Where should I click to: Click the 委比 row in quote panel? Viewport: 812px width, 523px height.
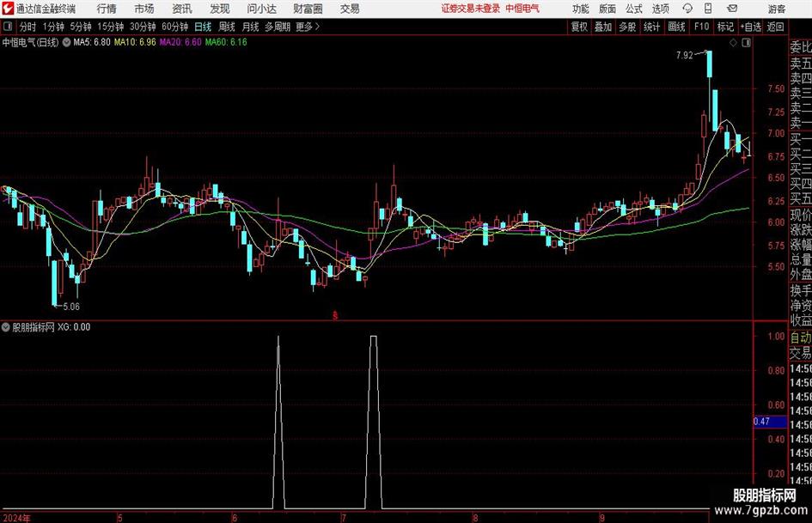pos(801,47)
